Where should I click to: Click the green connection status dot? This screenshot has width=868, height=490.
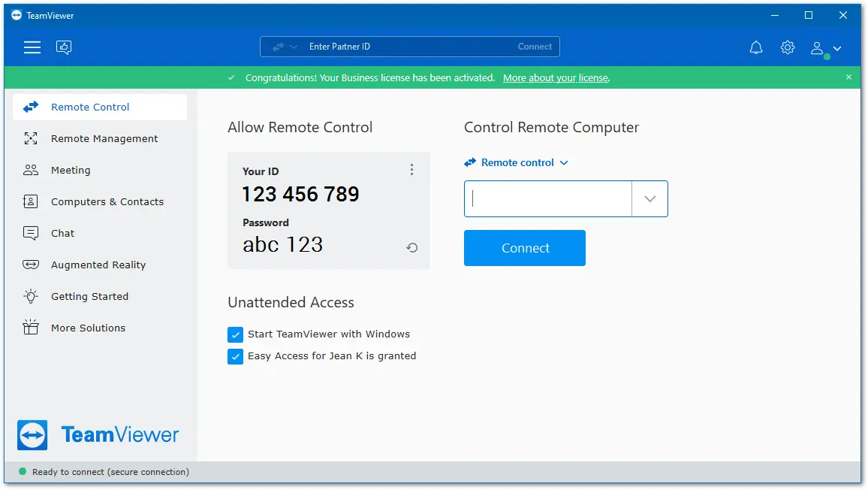point(23,472)
